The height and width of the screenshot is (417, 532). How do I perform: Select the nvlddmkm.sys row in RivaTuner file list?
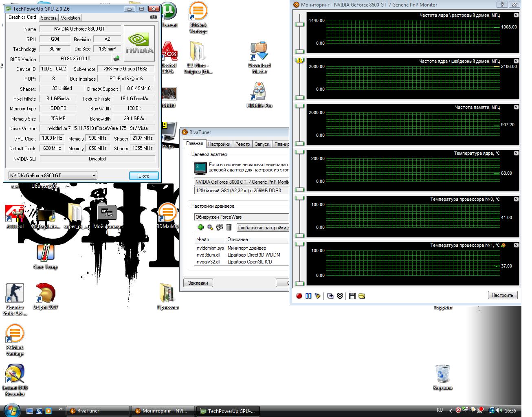(242, 248)
